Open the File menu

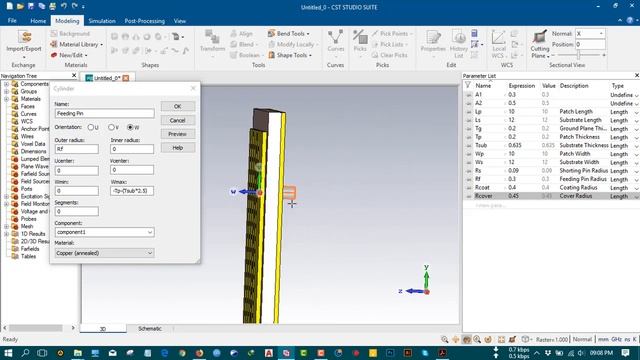tap(12, 20)
